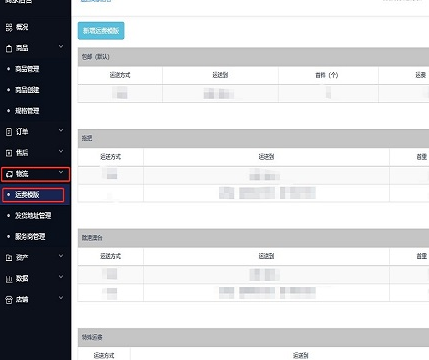Viewport: 429px width, 360px height.
Task: Click the 资产 assets wallet icon
Action: (x=9, y=258)
